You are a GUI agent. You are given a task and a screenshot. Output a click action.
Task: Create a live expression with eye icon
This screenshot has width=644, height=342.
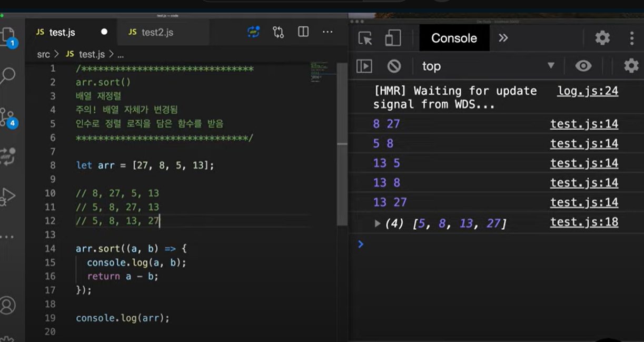tap(583, 66)
